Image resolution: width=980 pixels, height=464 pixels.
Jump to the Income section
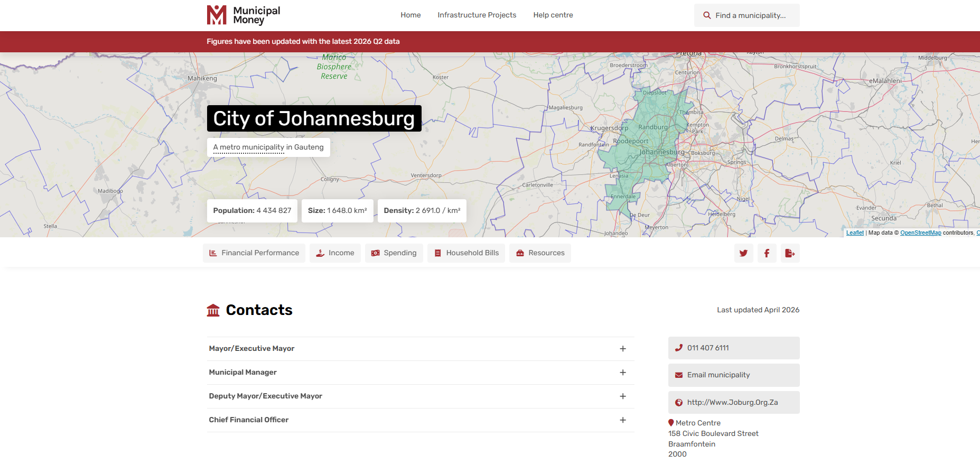click(335, 253)
